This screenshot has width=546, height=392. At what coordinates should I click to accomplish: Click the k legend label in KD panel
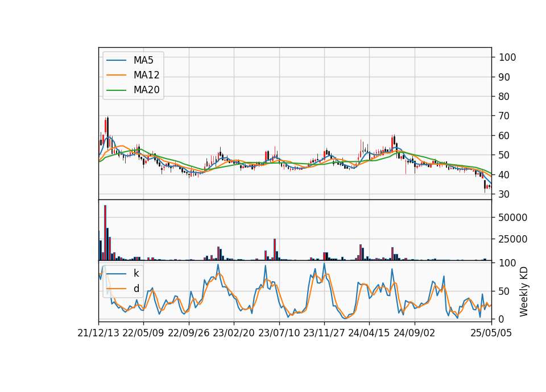136,273
